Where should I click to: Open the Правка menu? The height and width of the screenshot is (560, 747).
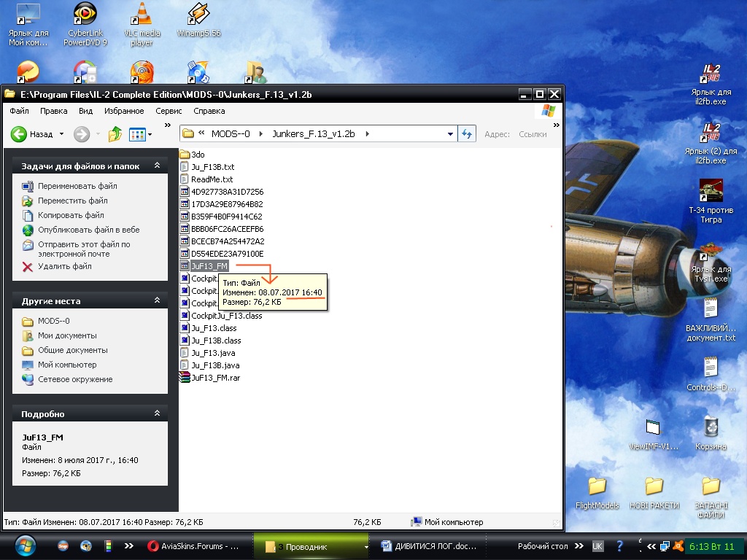(53, 111)
